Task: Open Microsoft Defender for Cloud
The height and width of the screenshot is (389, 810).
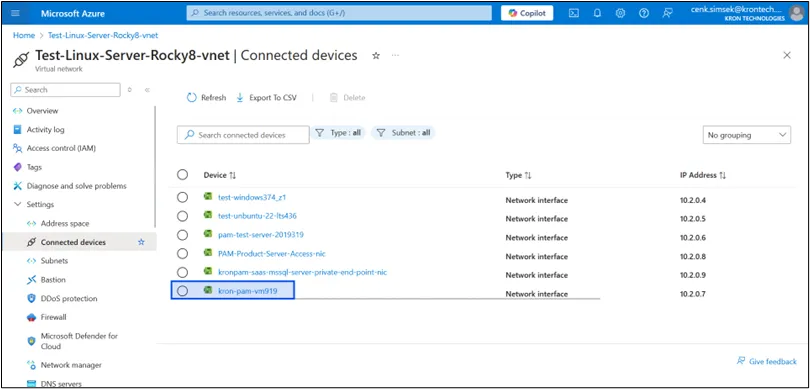Action: 79,341
